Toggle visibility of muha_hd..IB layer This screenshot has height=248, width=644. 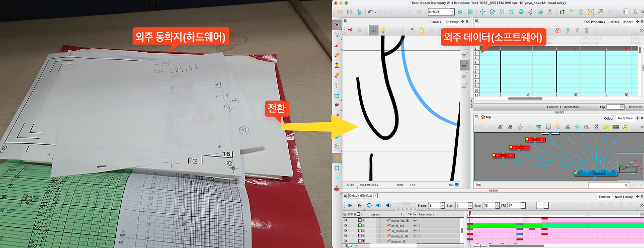pos(345,220)
